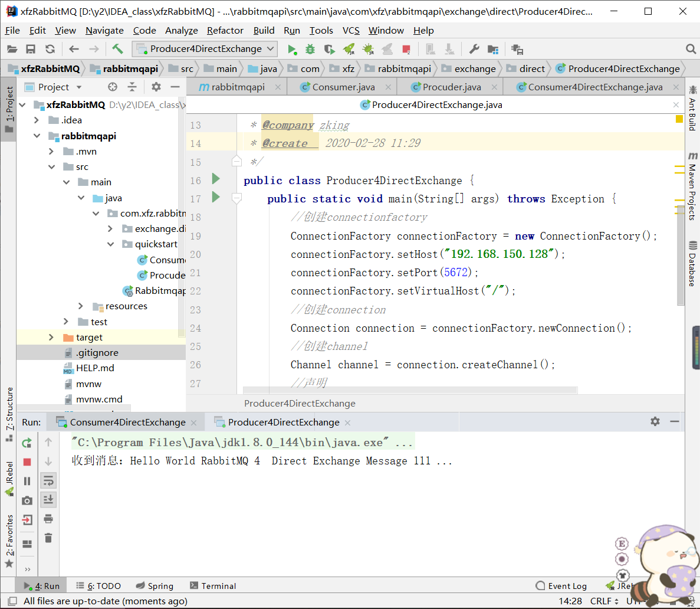Collapse the rabbitmqapi module node
700x609 pixels.
click(x=37, y=136)
